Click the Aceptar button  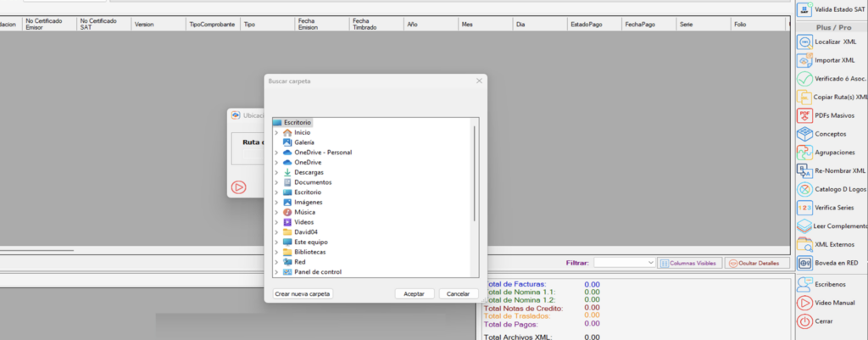(415, 293)
